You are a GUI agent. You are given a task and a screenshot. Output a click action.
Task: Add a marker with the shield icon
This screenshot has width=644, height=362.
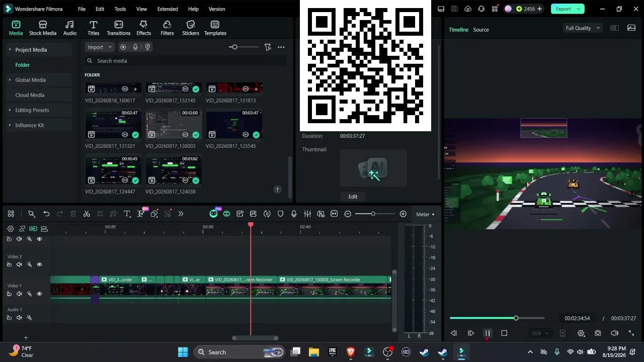pos(281,214)
